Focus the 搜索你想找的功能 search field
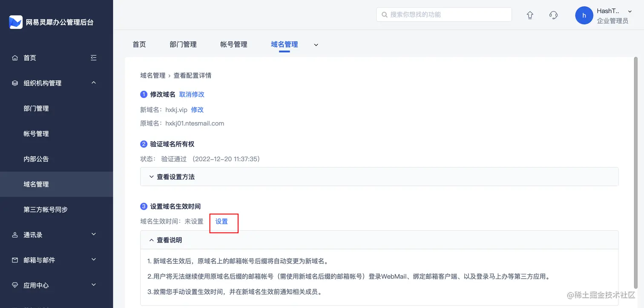 tap(444, 14)
